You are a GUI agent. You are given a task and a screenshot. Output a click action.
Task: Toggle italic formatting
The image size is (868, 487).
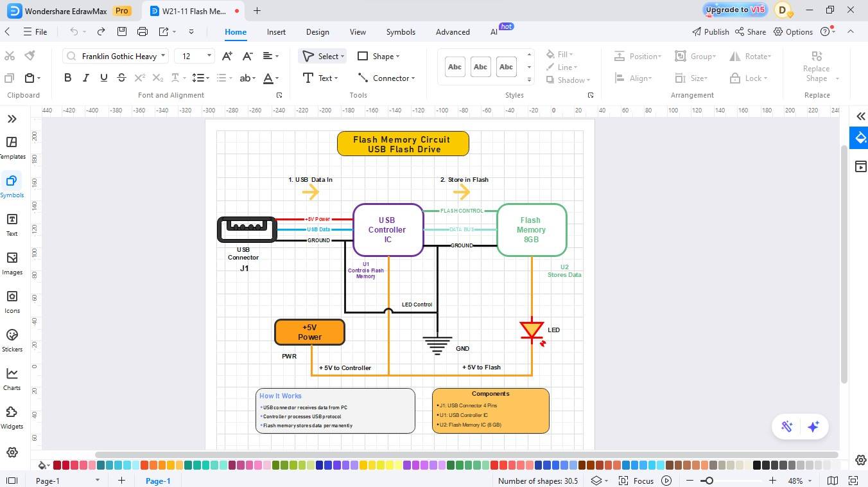(85, 77)
